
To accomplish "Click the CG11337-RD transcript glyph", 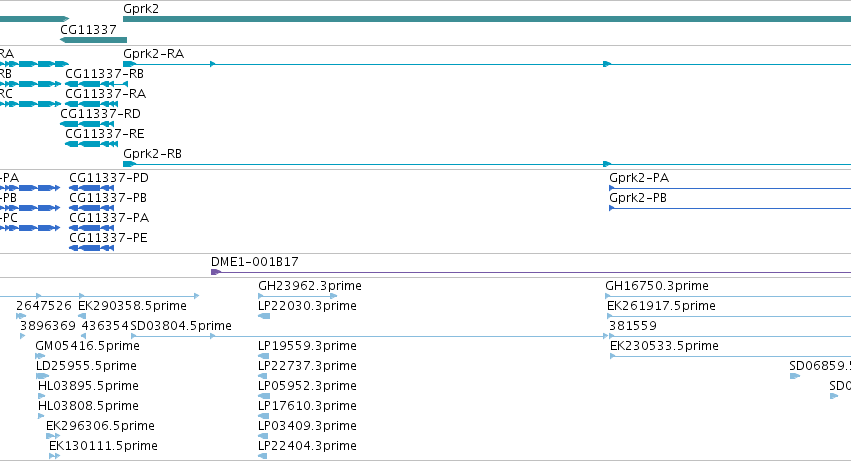I will pos(87,124).
